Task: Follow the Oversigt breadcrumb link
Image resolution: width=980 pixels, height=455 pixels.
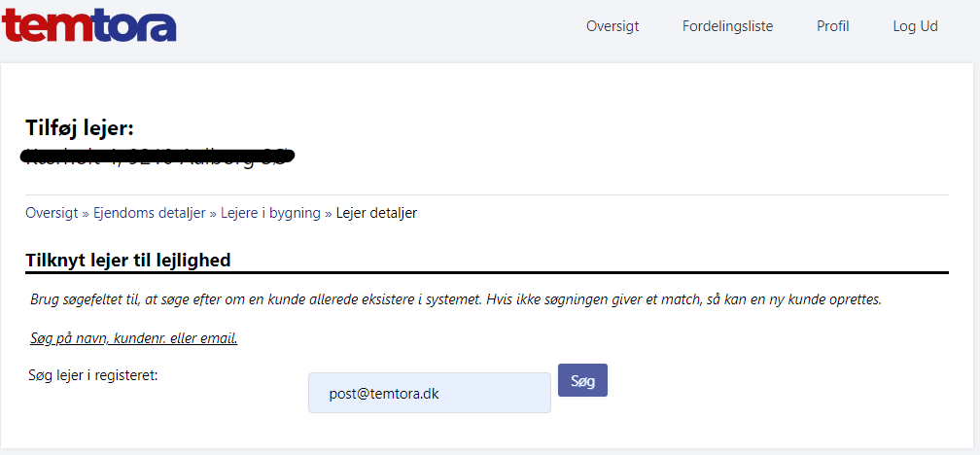Action: click(x=52, y=213)
